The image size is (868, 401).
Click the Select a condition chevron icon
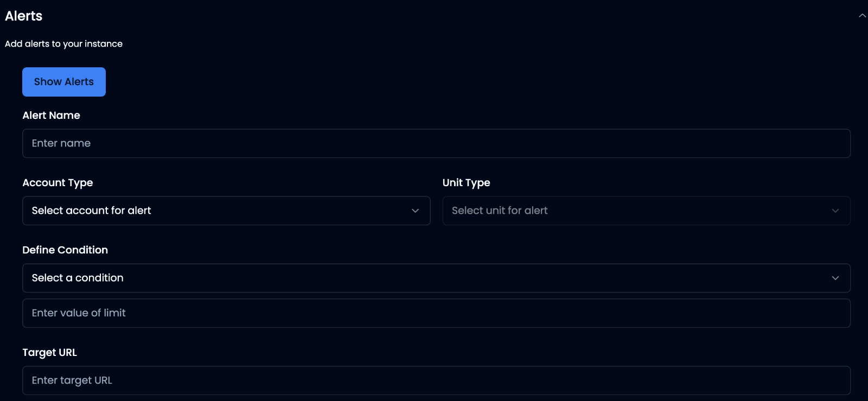click(835, 278)
